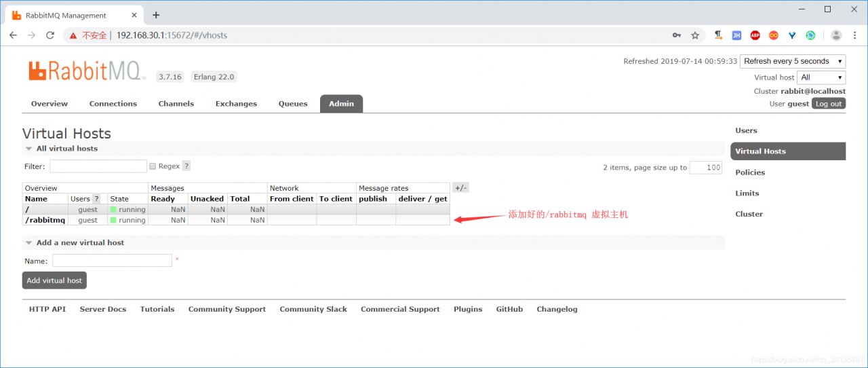Click the JH extension icon
Screen dimensions: 868x368
tap(736, 35)
